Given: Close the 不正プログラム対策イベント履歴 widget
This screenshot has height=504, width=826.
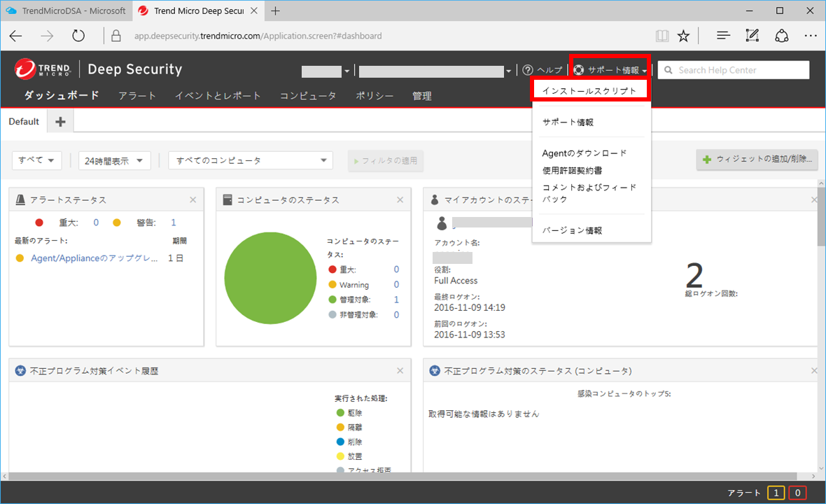Looking at the screenshot, I should pos(400,371).
